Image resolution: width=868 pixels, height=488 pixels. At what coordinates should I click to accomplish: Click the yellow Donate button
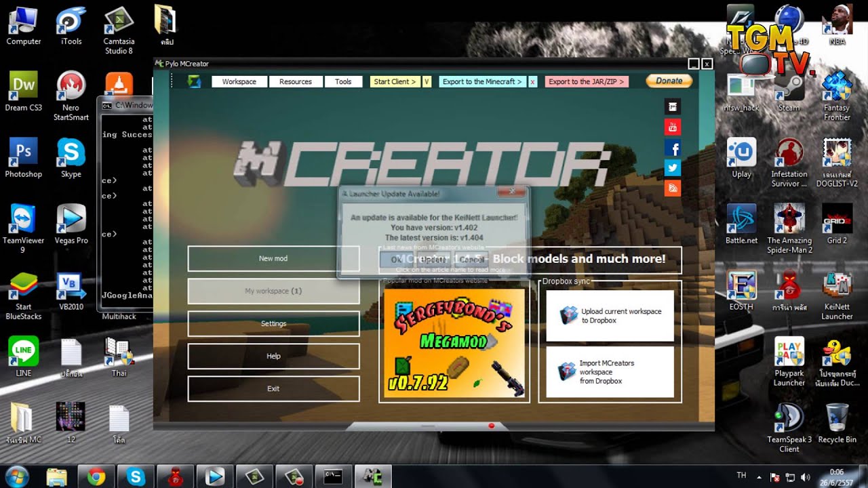click(669, 81)
